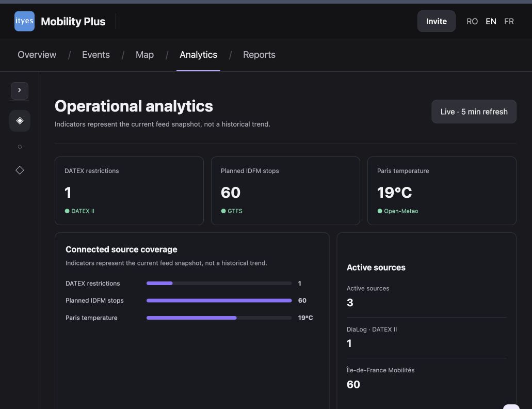This screenshot has width=532, height=409.
Task: Click the Île-de-France Mobilités value 60
Action: [353, 384]
